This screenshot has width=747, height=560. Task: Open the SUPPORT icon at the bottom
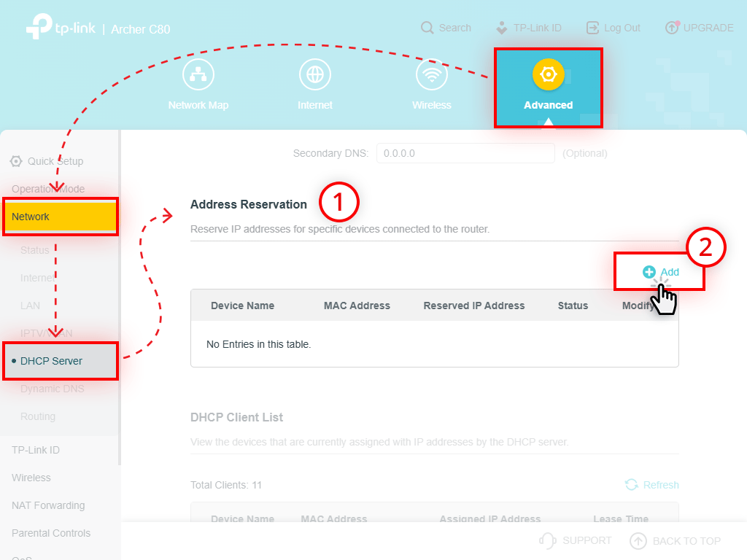tap(547, 540)
